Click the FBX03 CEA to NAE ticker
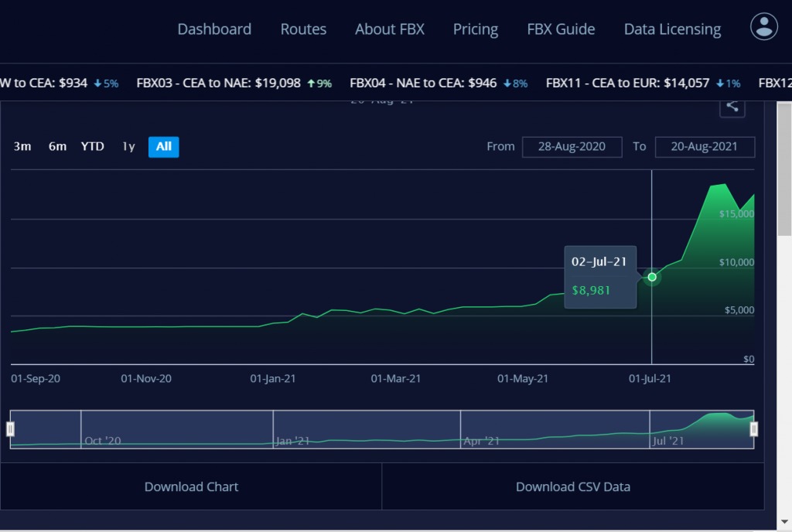The width and height of the screenshot is (792, 532). pos(234,83)
